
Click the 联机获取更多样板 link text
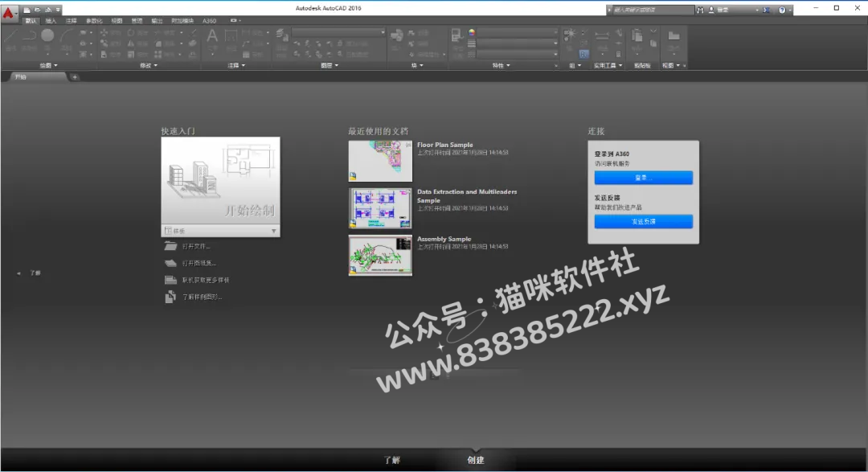(x=206, y=280)
